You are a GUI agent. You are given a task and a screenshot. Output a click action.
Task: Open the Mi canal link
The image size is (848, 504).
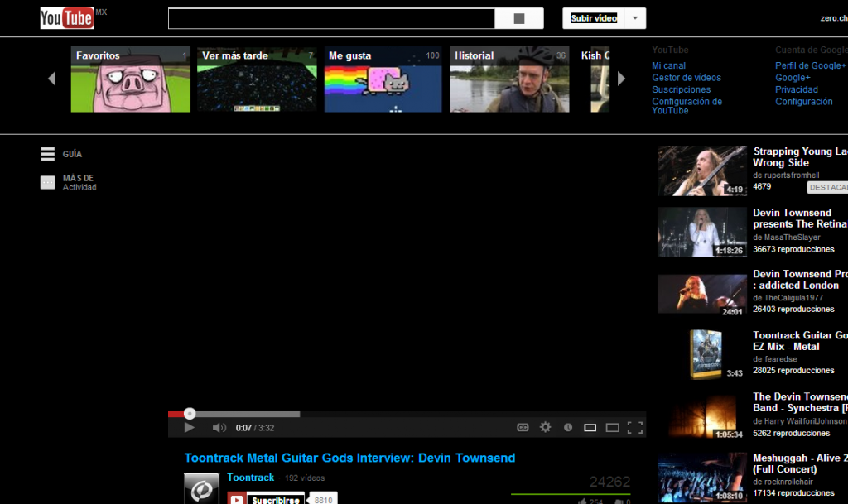pyautogui.click(x=668, y=65)
